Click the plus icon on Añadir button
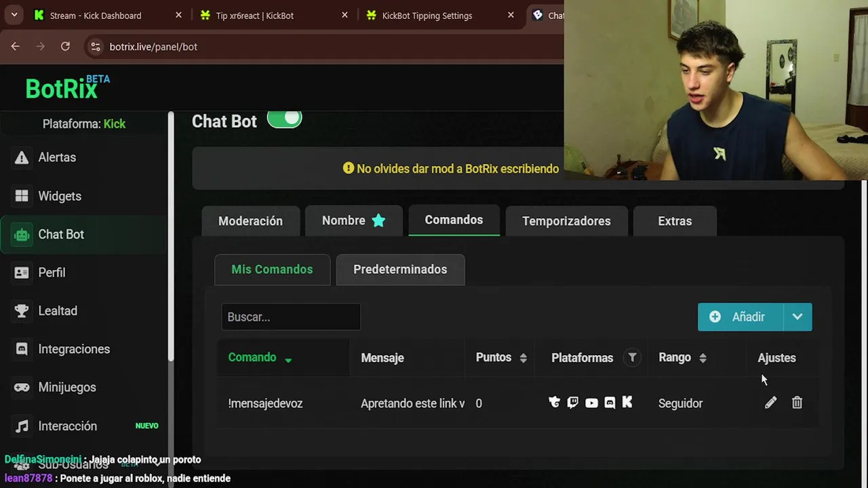 pyautogui.click(x=715, y=317)
